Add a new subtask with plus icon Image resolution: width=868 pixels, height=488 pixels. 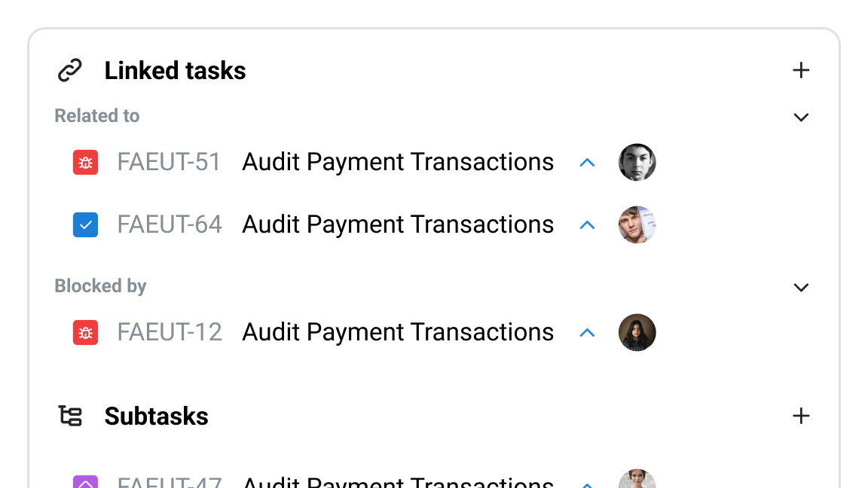pyautogui.click(x=801, y=416)
